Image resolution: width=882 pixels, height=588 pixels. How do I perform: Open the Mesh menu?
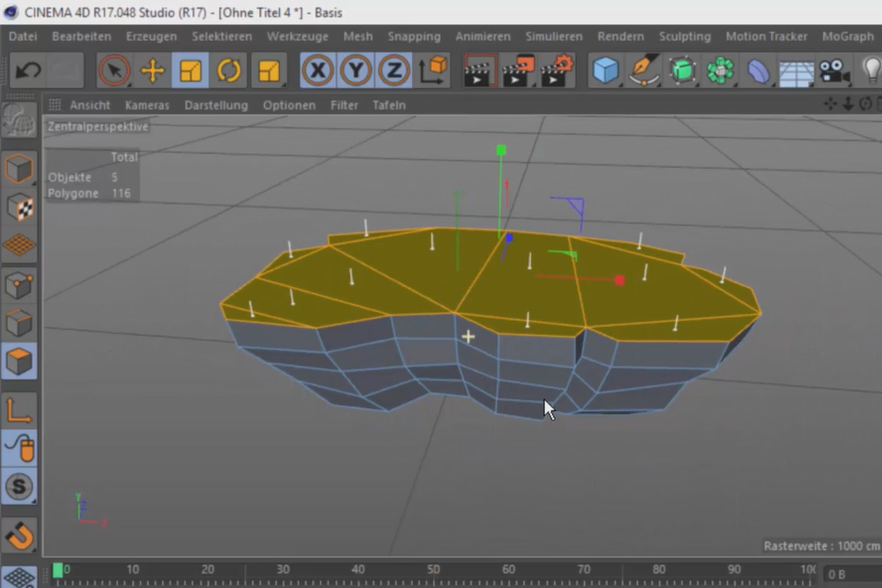point(358,36)
